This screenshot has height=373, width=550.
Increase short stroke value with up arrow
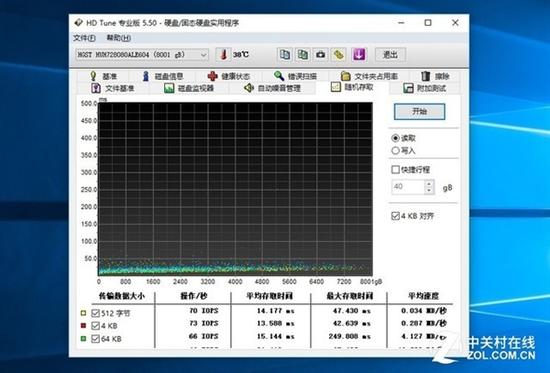(429, 183)
